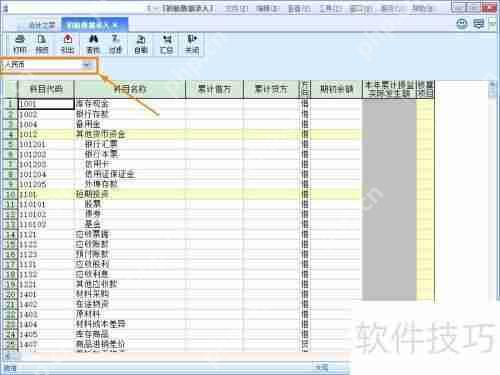Open the Help menu in menu bar
Screen dimensions: 500x375
coord(423,8)
